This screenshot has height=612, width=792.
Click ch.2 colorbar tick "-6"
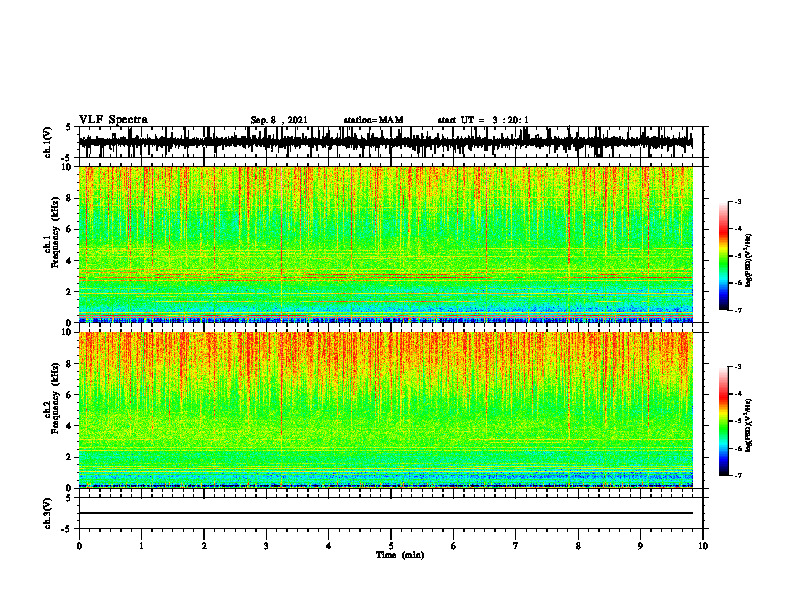point(738,448)
